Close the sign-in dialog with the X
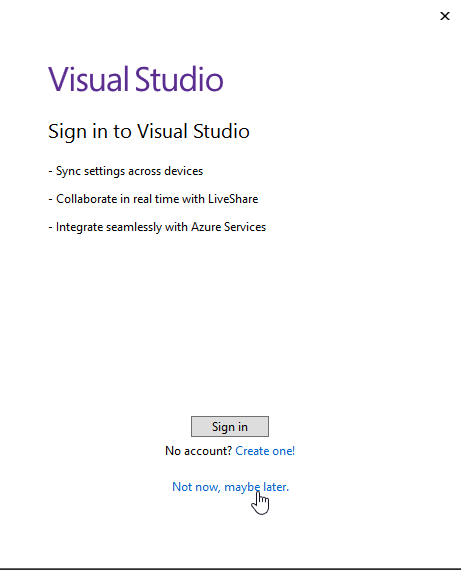 pos(445,16)
